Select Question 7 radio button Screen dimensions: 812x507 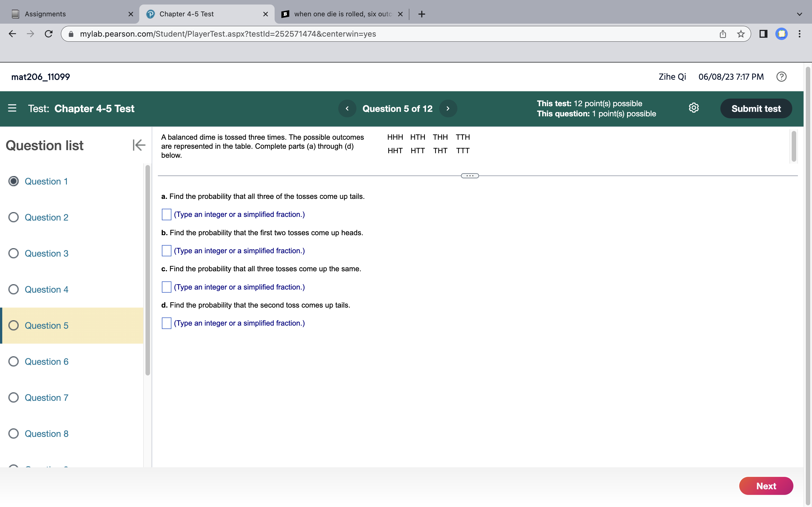[x=14, y=398]
